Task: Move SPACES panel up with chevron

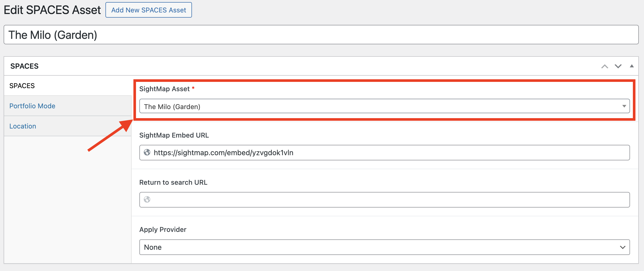Action: point(605,66)
